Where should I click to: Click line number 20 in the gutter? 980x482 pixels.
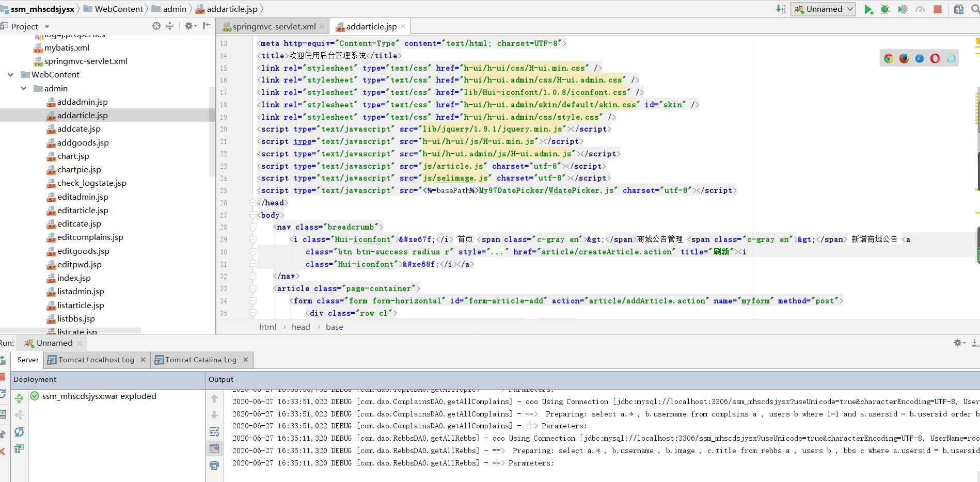[224, 130]
